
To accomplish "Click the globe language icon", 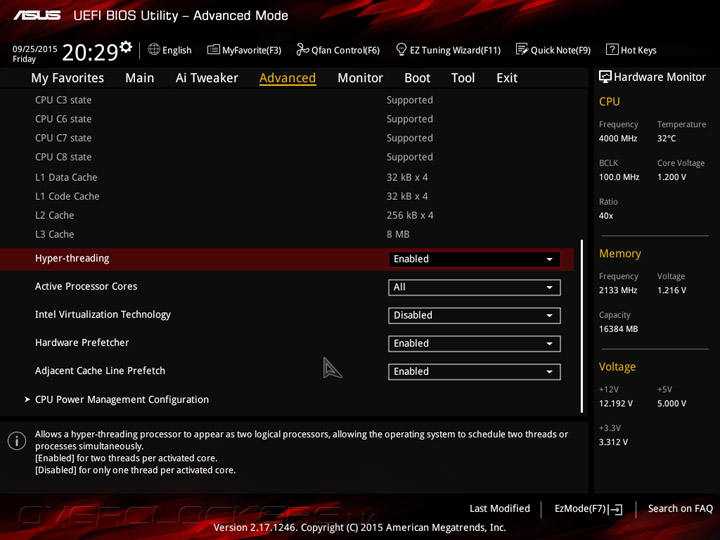I will click(x=154, y=50).
